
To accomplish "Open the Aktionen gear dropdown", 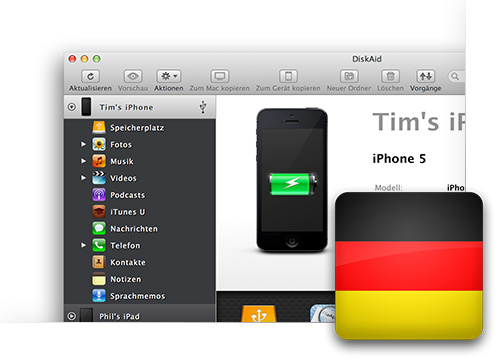I will click(169, 76).
